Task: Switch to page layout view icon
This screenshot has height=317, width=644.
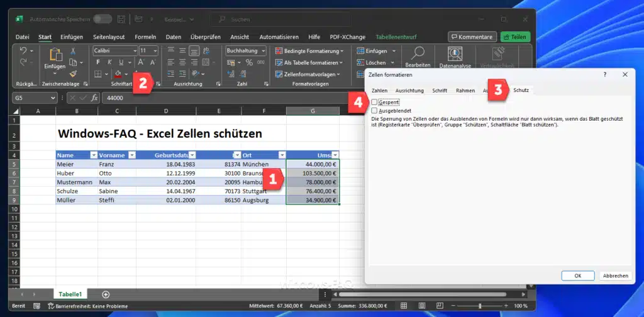Action: 422,306
